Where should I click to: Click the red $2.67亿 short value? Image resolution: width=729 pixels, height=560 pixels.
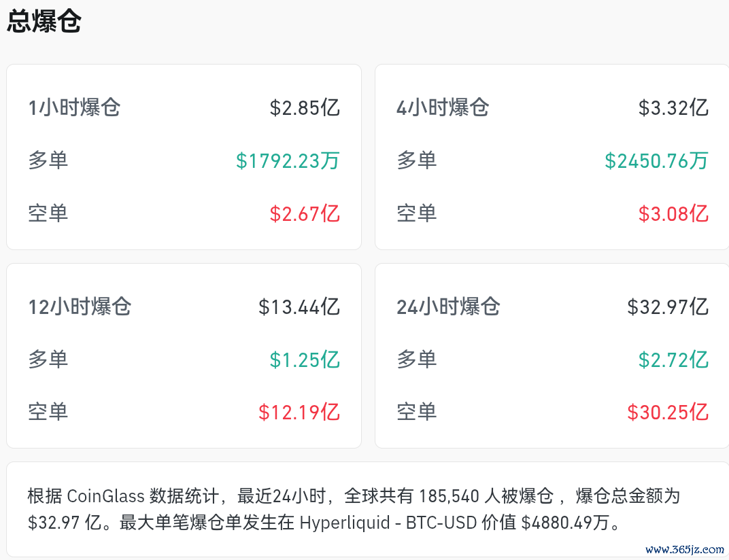(x=305, y=214)
